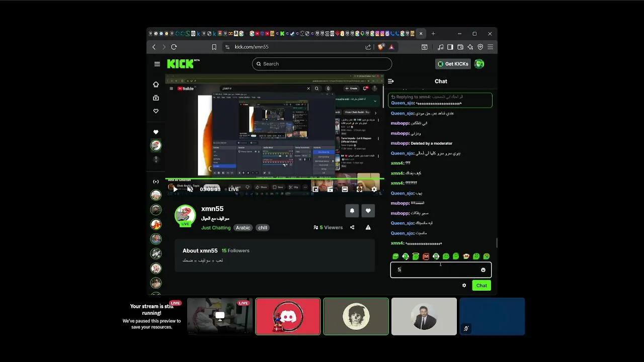Open the browser share icon
644x362 pixels.
pyautogui.click(x=368, y=47)
